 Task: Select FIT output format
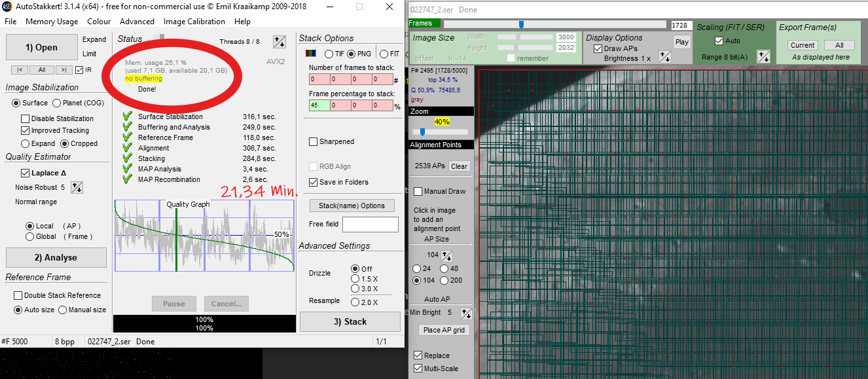point(384,54)
